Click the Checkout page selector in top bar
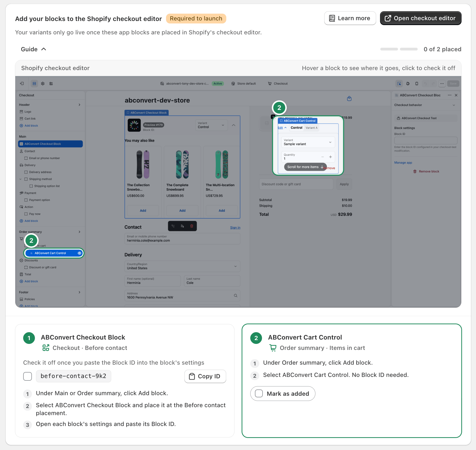 [x=278, y=84]
